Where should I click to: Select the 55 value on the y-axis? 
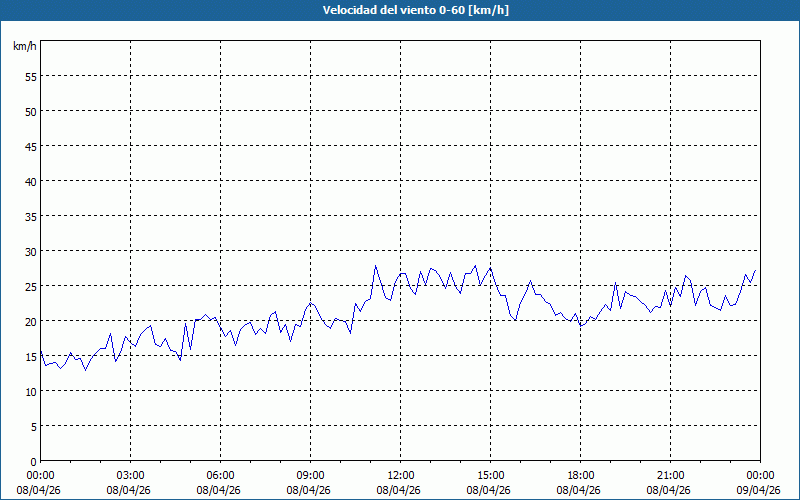[30, 76]
